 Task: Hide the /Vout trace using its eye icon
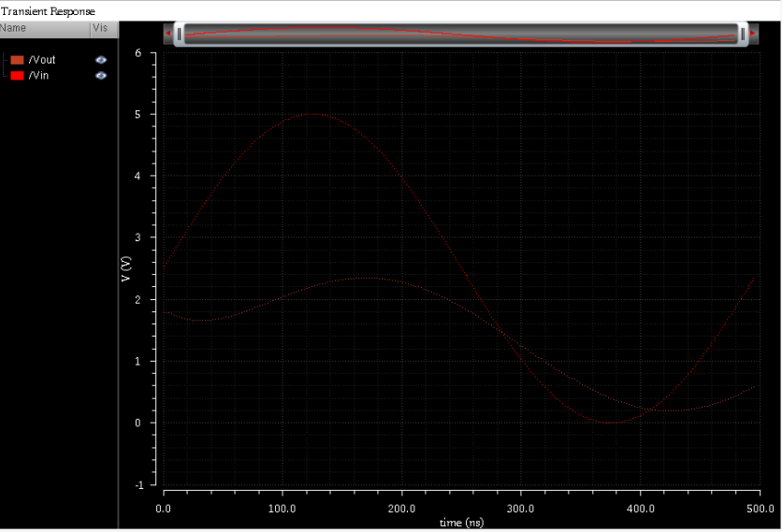tap(101, 60)
